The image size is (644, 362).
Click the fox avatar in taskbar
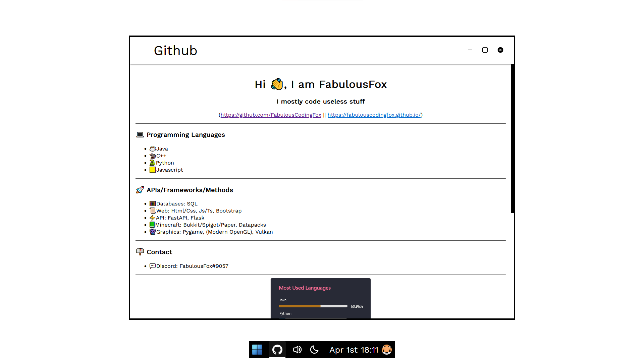point(387,350)
